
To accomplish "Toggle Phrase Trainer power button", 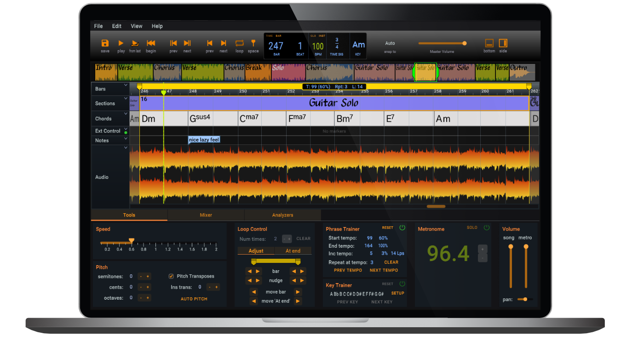I will tap(402, 228).
